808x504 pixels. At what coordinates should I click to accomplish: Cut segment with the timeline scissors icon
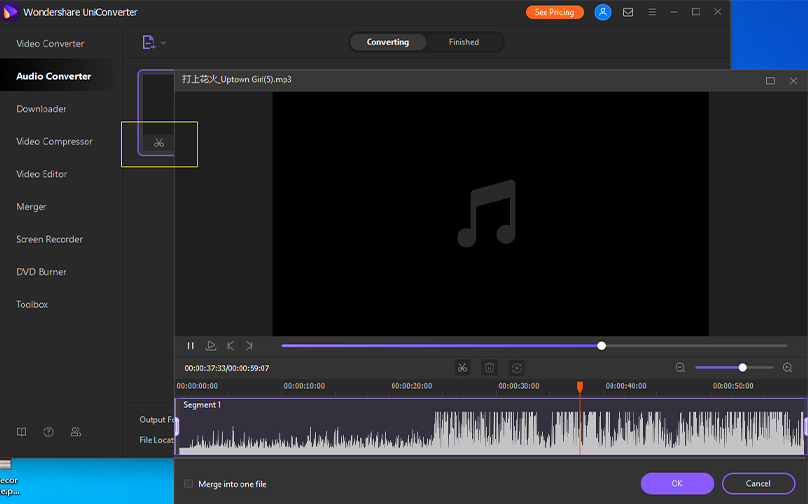[462, 368]
